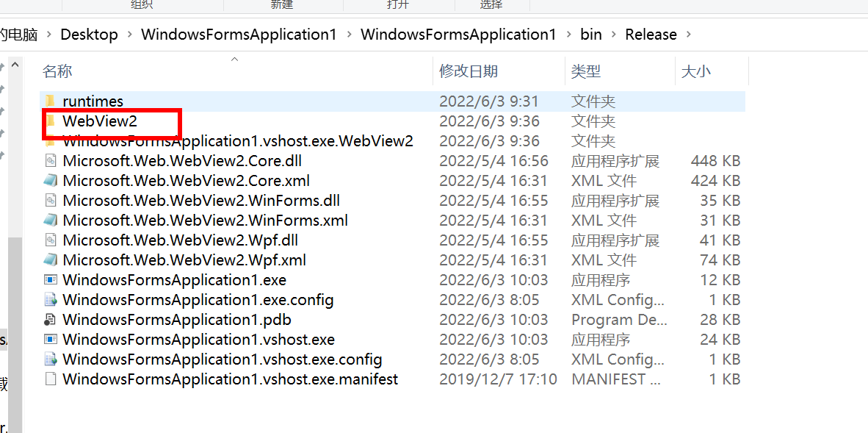Navigate to Desktop in address breadcrumb
Screen dimensions: 868x433
pyautogui.click(x=89, y=35)
